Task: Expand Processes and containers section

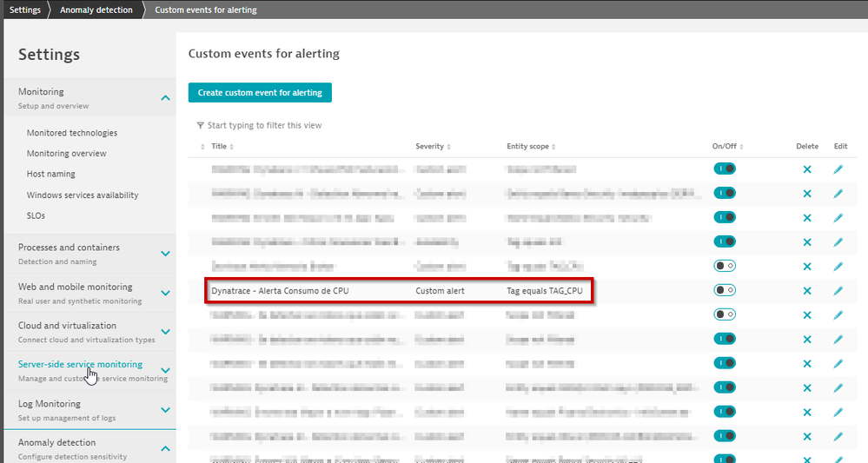Action: [165, 254]
